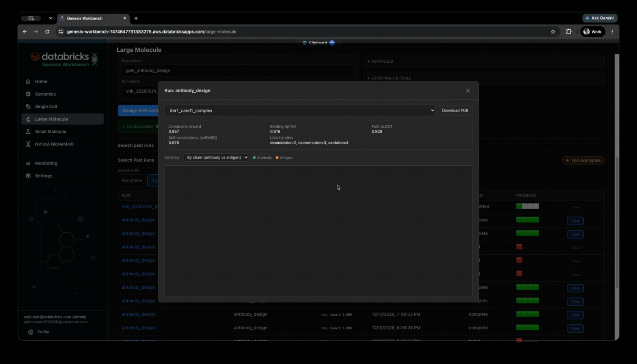
Task: Click the orange Antigen legend swatch
Action: tap(277, 158)
